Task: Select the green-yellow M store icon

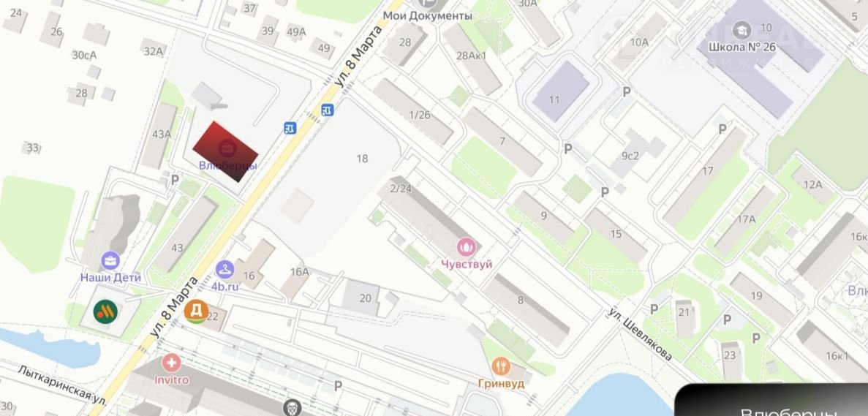Action: point(105,312)
